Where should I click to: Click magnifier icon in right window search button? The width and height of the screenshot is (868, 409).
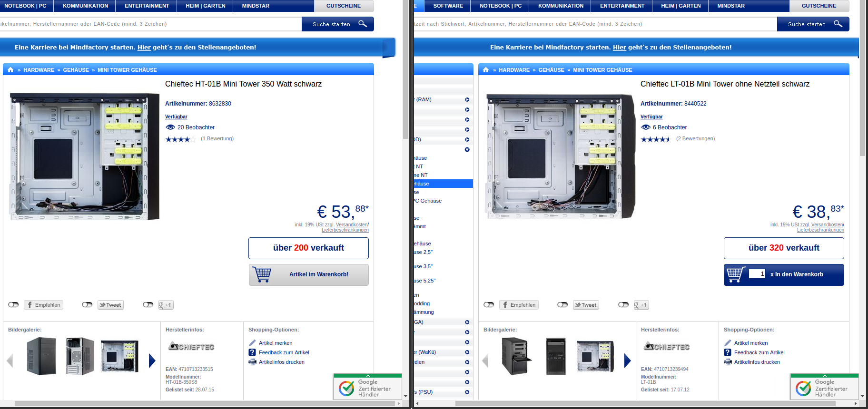coord(838,24)
